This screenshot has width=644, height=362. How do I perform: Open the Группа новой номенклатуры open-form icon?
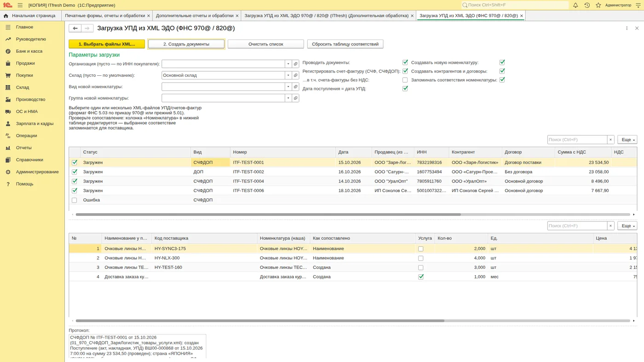296,98
